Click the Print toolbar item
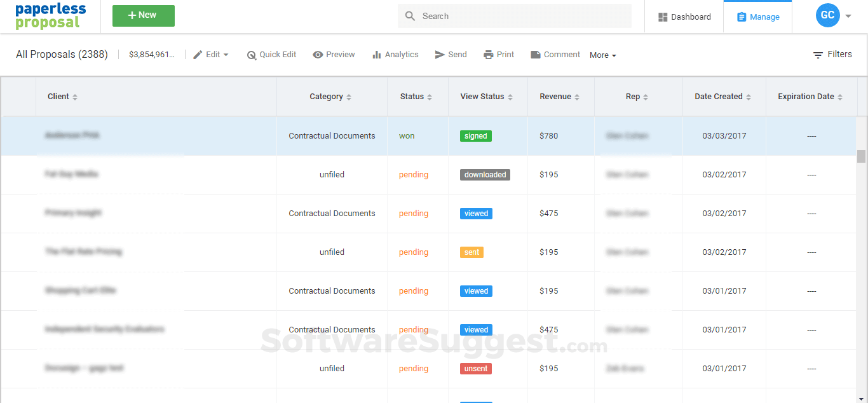 [x=499, y=55]
